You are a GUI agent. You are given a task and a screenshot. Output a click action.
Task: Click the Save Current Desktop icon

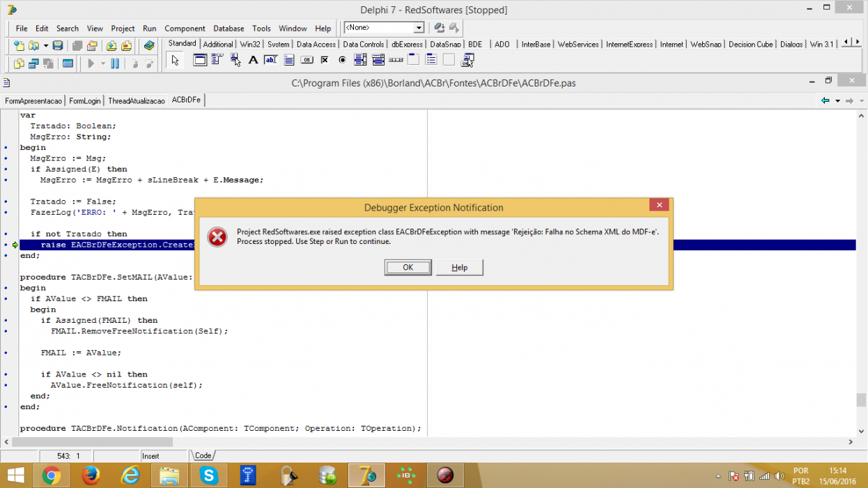click(440, 28)
